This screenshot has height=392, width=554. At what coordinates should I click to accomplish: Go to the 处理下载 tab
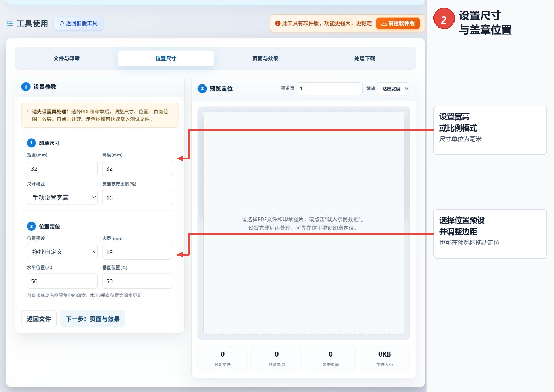coord(364,58)
